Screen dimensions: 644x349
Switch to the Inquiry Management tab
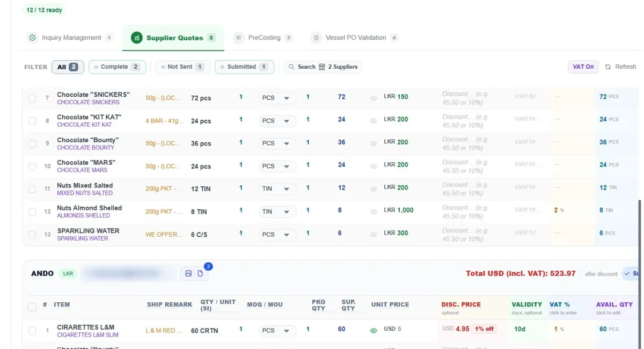tap(71, 38)
